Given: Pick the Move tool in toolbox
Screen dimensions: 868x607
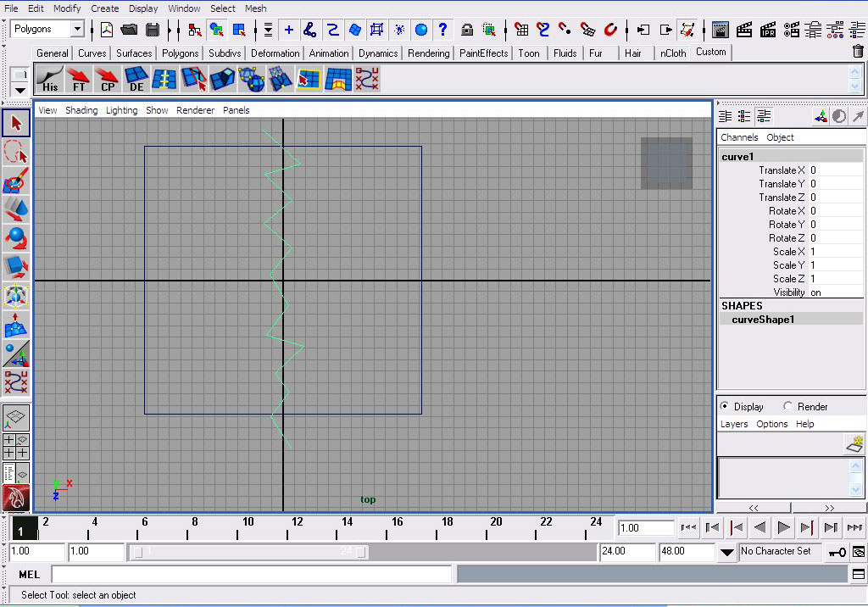Looking at the screenshot, I should tap(16, 209).
